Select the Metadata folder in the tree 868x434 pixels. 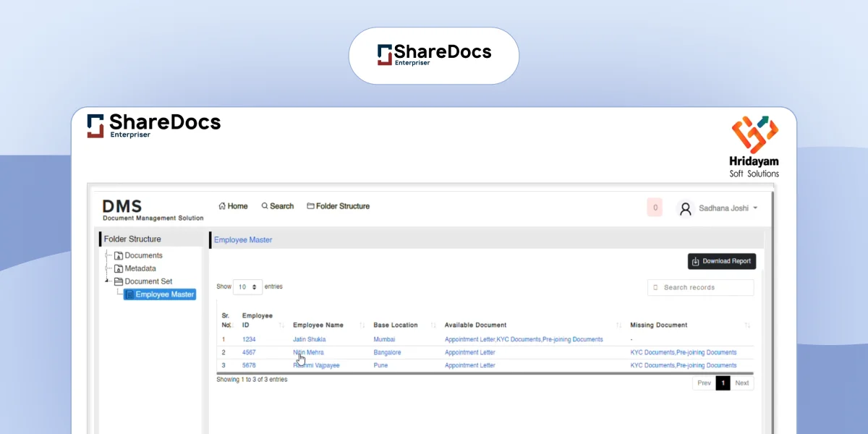(x=135, y=268)
